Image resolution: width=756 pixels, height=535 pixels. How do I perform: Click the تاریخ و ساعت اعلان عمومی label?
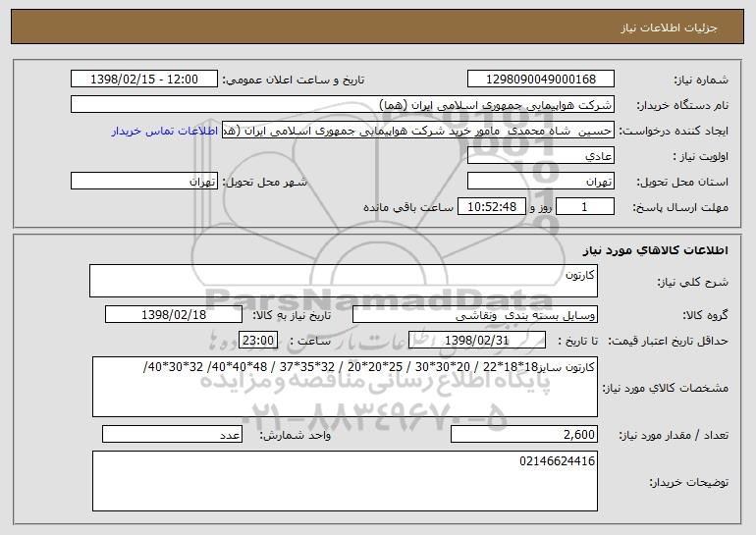[294, 80]
